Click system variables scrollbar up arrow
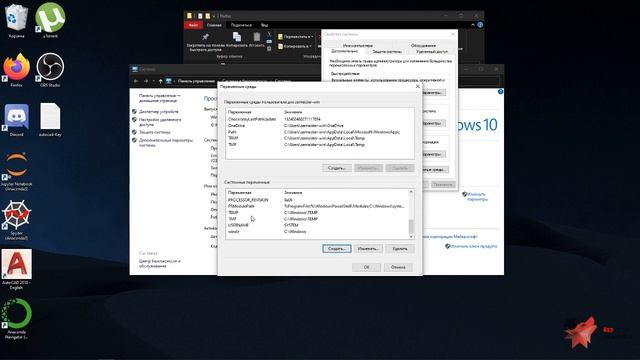 (x=411, y=192)
